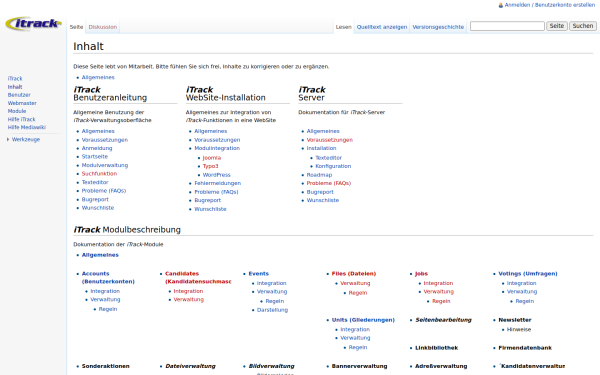Screen dimensions: 600x375
Task: Open Anmelden / Benutzerkonto erstellen link
Action: click(x=549, y=5)
